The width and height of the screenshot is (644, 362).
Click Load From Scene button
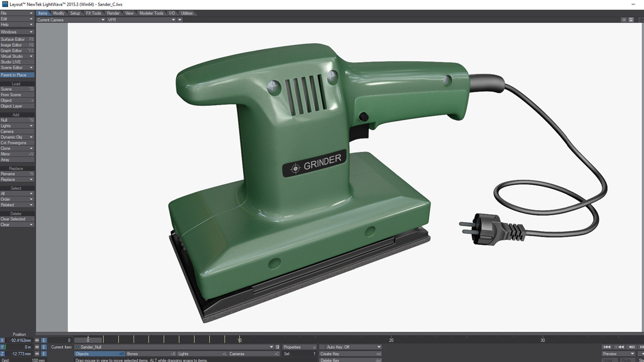click(17, 95)
